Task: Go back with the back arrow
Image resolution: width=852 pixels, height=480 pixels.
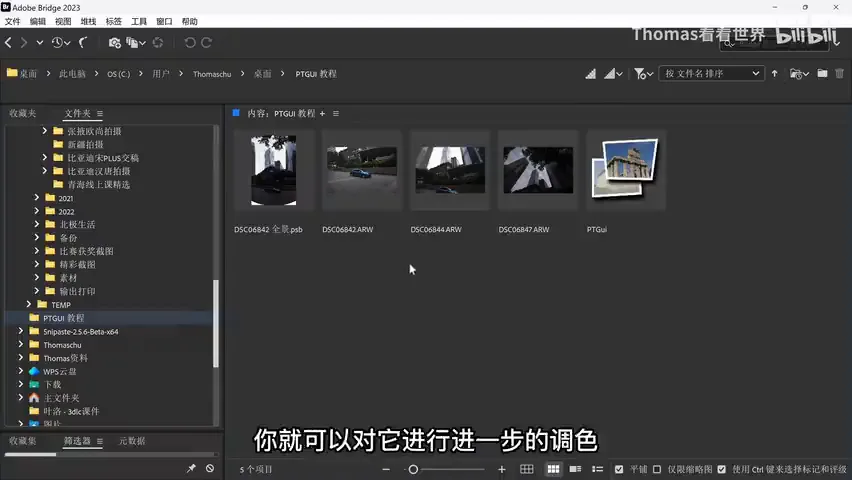Action: click(8, 42)
